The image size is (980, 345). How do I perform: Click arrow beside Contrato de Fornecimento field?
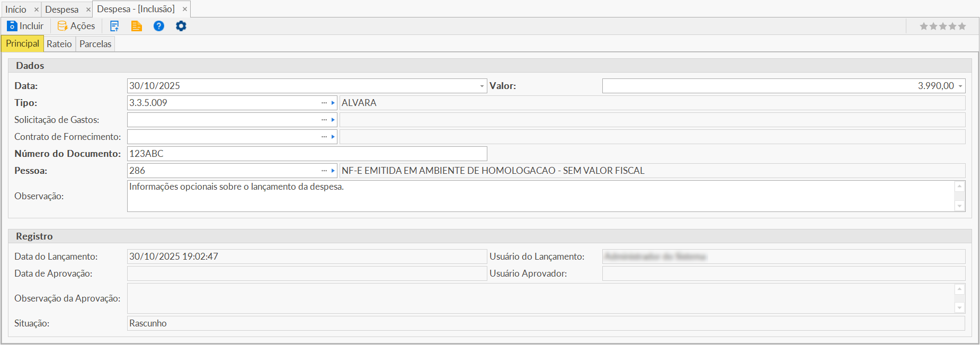333,137
